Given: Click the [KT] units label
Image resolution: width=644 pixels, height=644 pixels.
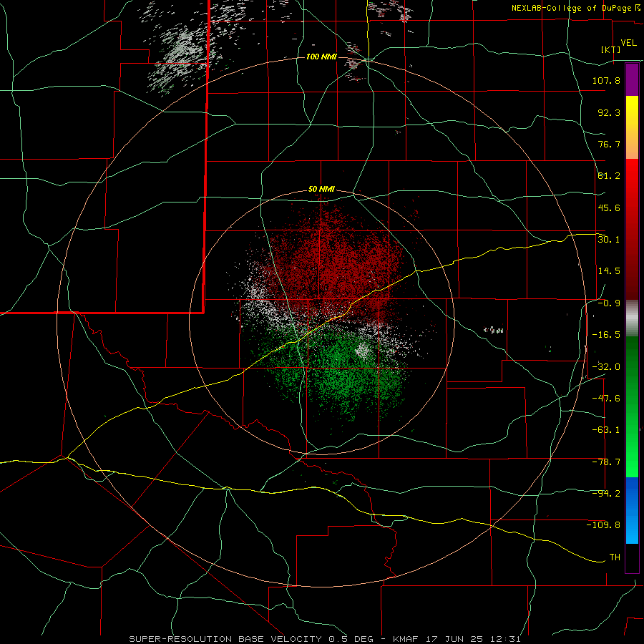Looking at the screenshot, I should tap(611, 49).
